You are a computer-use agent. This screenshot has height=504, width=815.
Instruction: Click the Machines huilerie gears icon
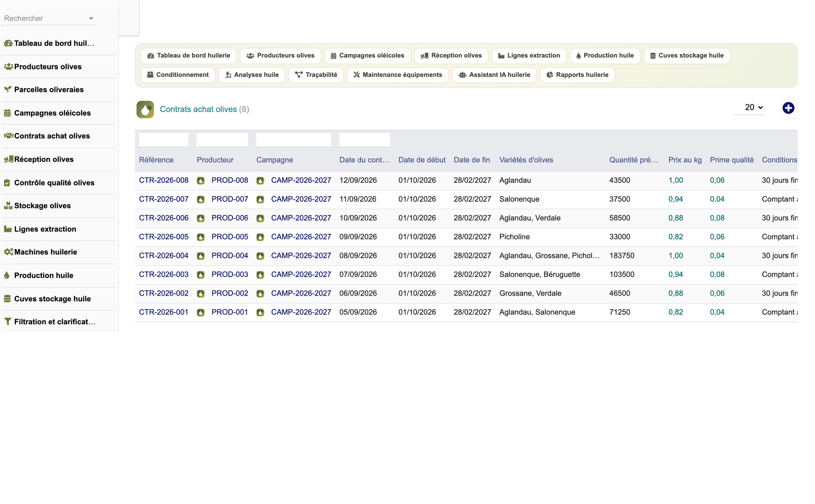click(x=8, y=252)
